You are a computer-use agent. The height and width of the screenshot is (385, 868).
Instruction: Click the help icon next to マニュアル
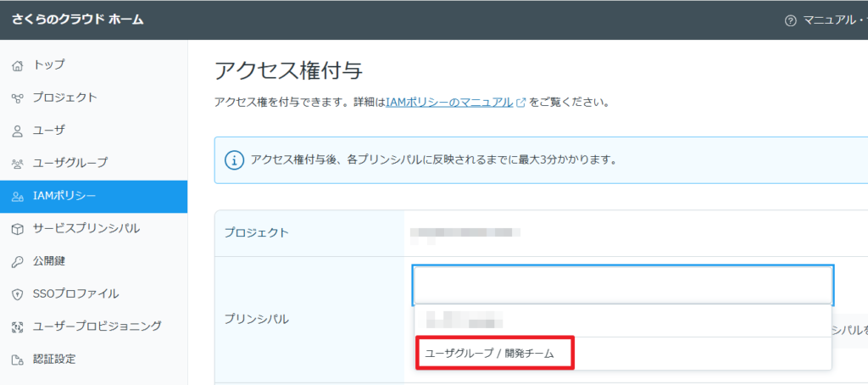coord(790,20)
